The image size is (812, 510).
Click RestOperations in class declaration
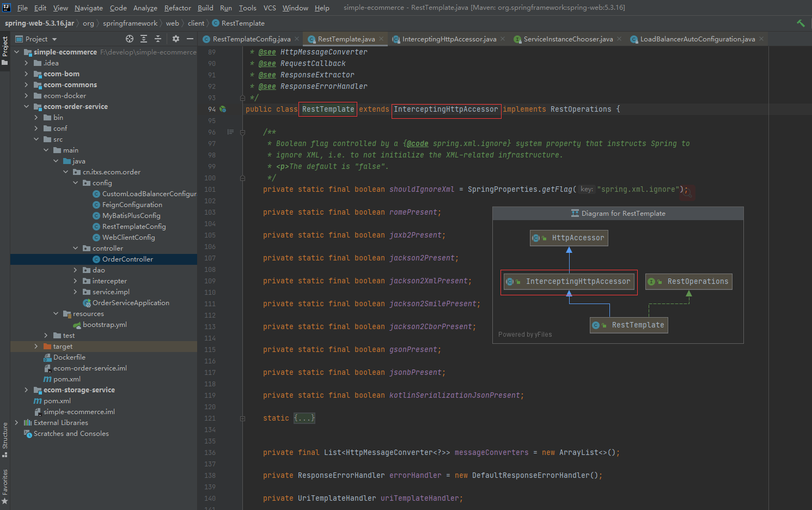tap(581, 109)
